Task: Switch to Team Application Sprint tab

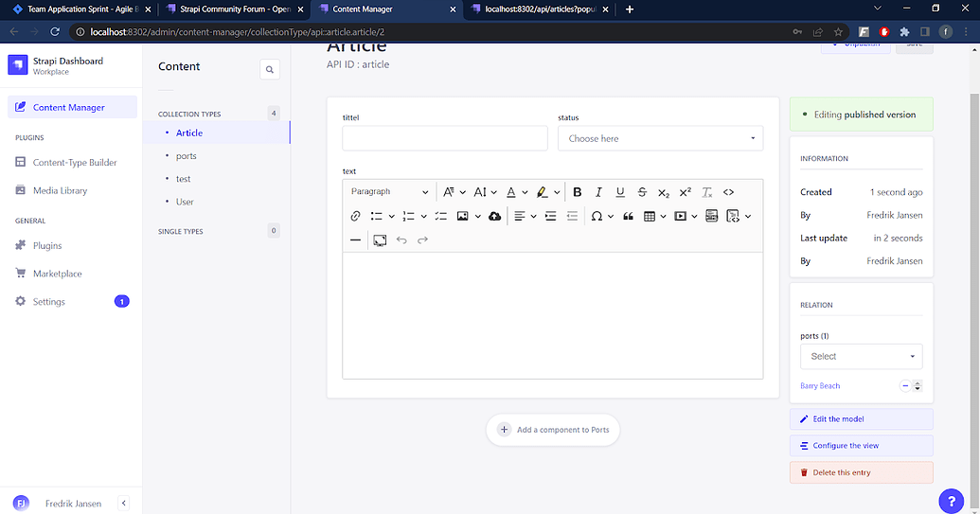Action: tap(81, 9)
